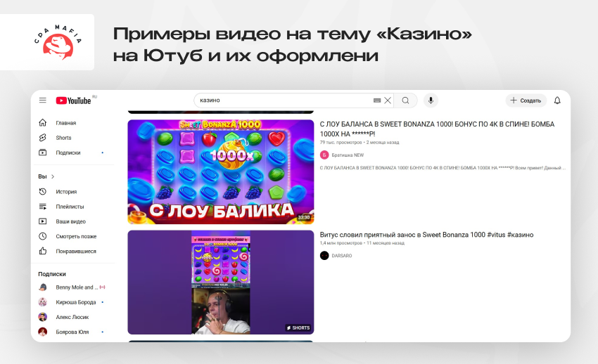Click the Плейлисты list icon

pos(43,207)
